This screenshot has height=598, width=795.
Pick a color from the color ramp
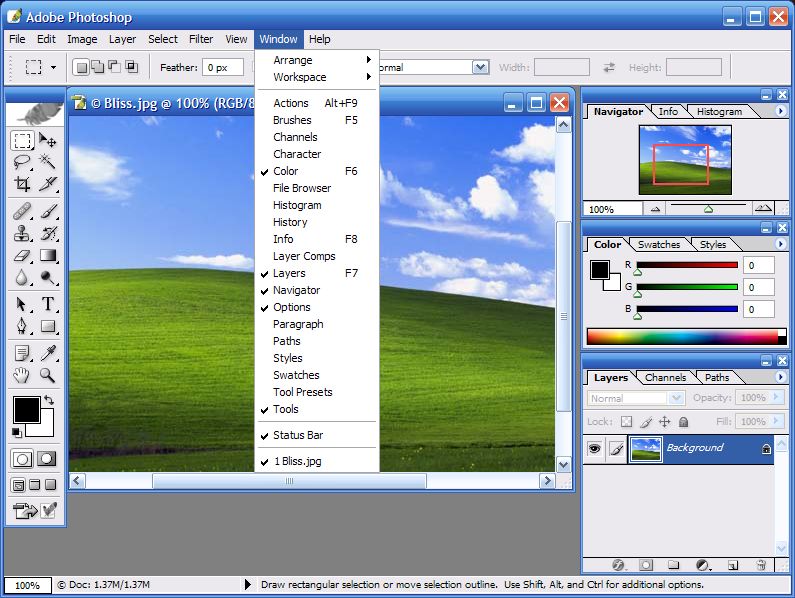point(686,337)
